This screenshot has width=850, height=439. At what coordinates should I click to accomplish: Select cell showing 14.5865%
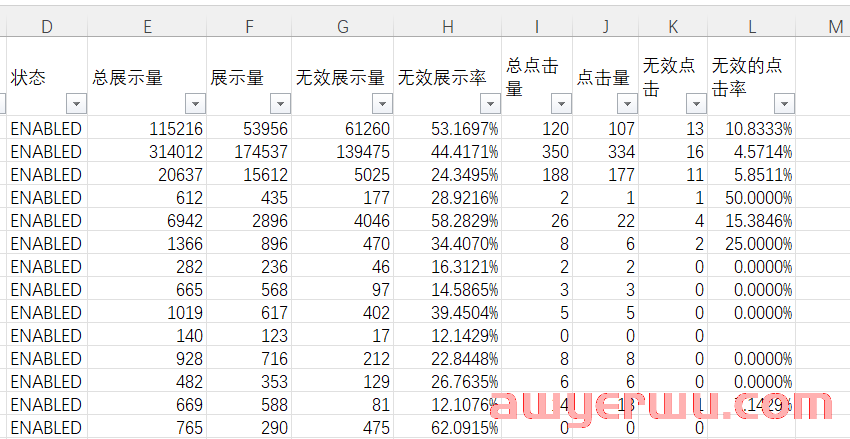pos(448,289)
